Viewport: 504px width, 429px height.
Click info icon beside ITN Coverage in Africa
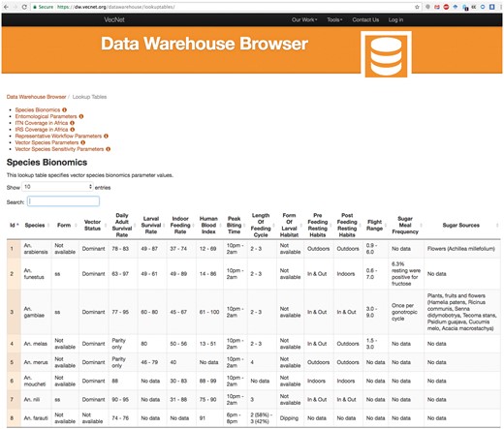coord(73,123)
